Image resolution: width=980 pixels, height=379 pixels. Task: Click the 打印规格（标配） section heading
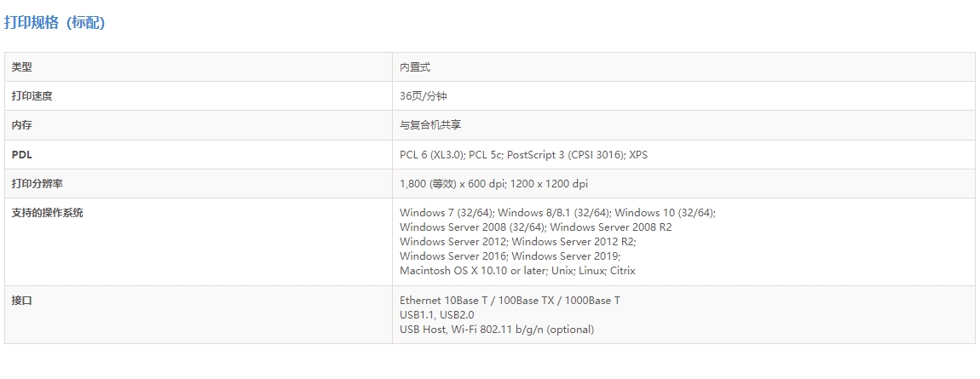55,23
